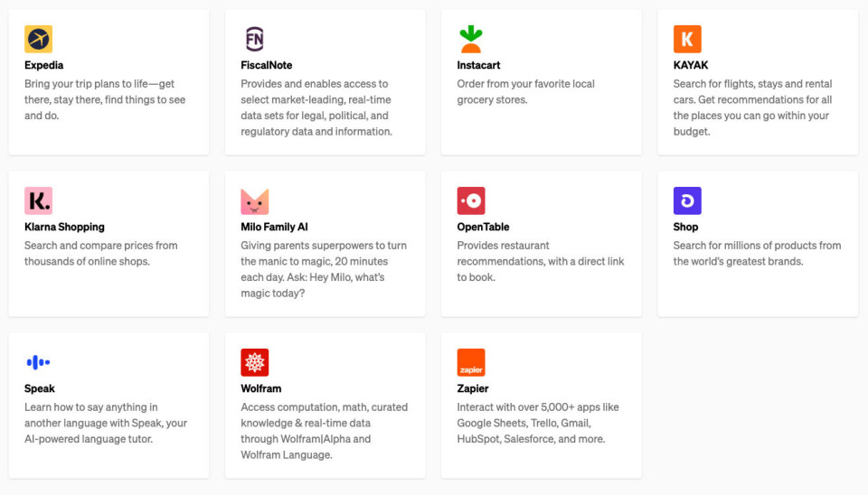Click the red OpenTable icon
The image size is (868, 495).
tap(471, 201)
